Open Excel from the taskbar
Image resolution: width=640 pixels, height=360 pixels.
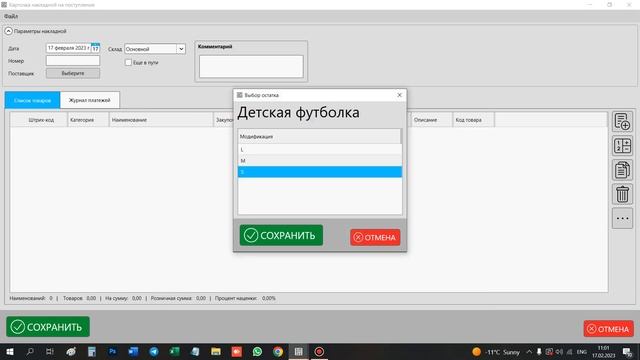click(x=174, y=351)
